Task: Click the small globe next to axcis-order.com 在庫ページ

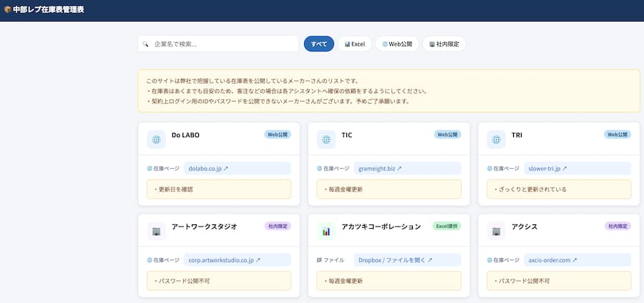Action: click(489, 260)
